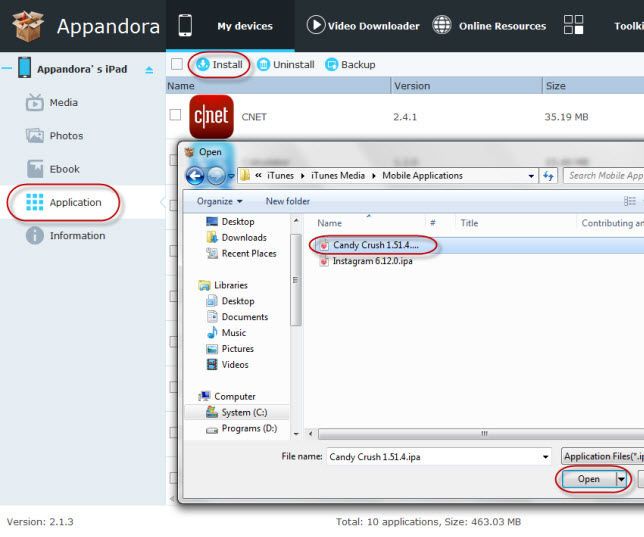Select Libraries in the navigation pane
Viewport: 644px width, 537px height.
click(x=231, y=285)
